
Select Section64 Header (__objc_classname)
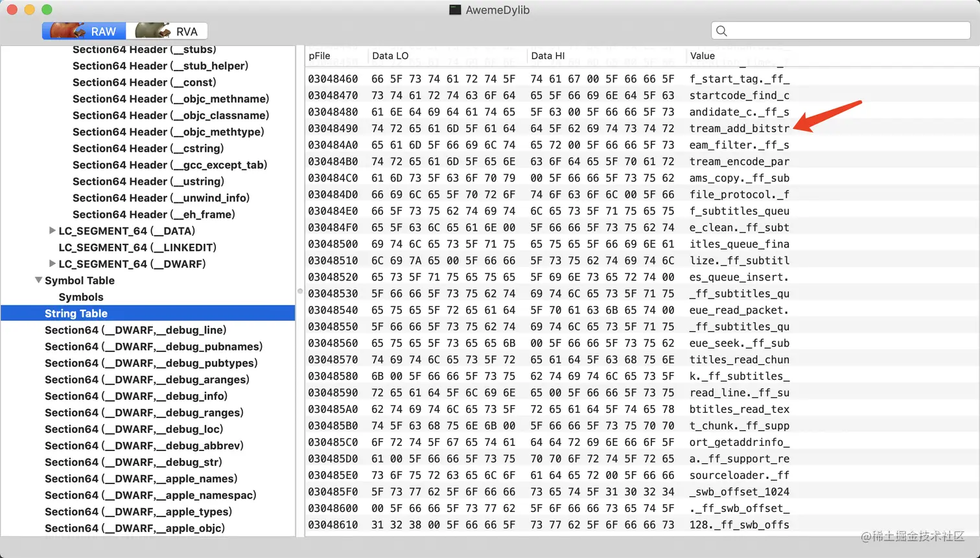tap(170, 115)
